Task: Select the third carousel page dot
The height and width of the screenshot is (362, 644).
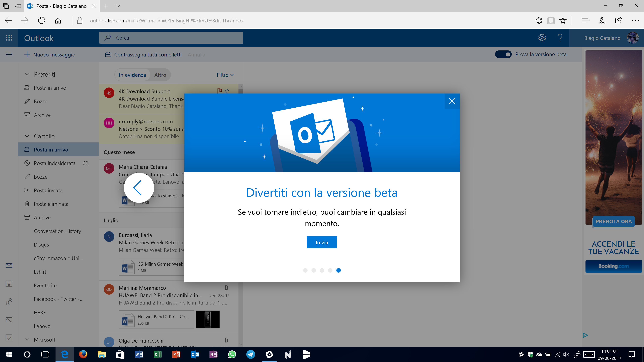Action: click(x=322, y=270)
